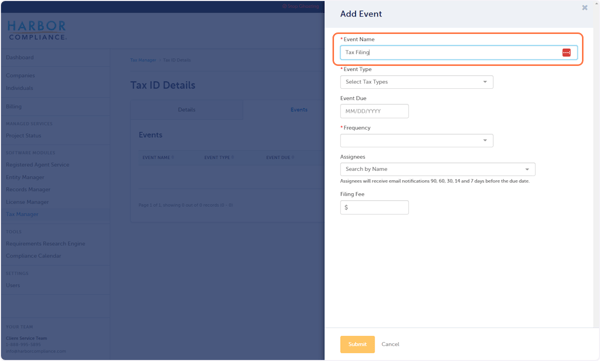Open Users settings
Viewport: 600px width, 361px height.
(x=13, y=285)
